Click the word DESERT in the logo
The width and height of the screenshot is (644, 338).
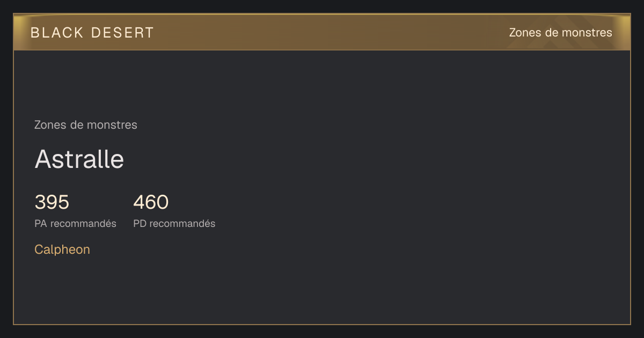122,33
